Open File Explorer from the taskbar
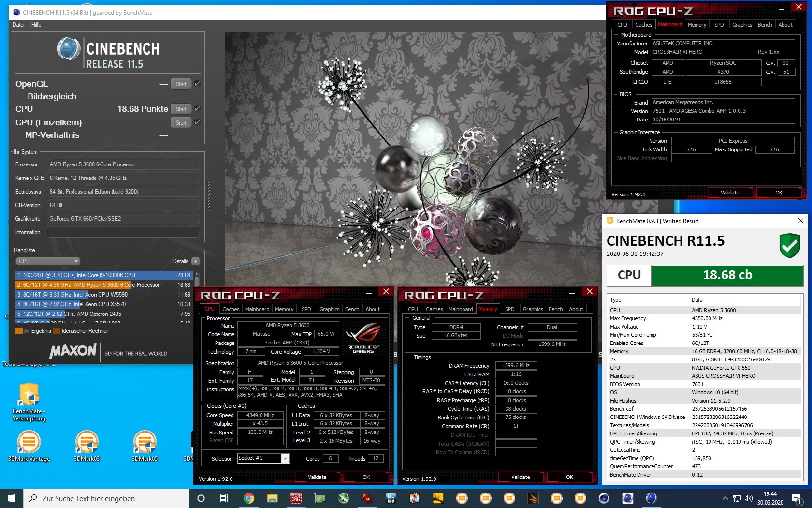812x508 pixels. (x=272, y=498)
